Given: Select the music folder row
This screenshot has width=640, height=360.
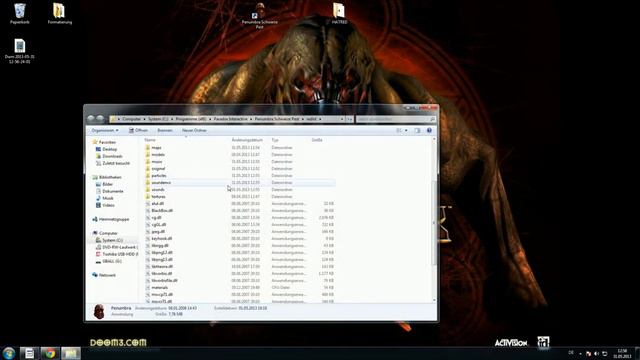Looking at the screenshot, I should point(240,162).
